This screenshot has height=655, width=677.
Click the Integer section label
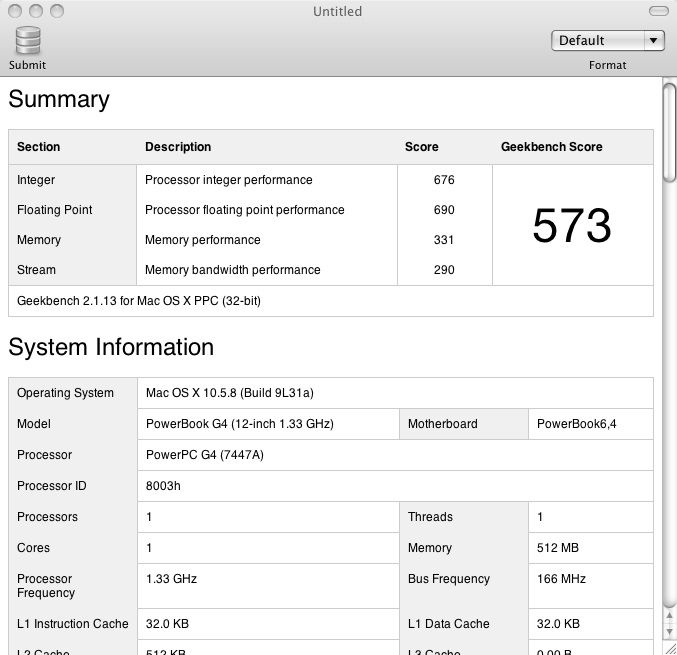tap(36, 180)
